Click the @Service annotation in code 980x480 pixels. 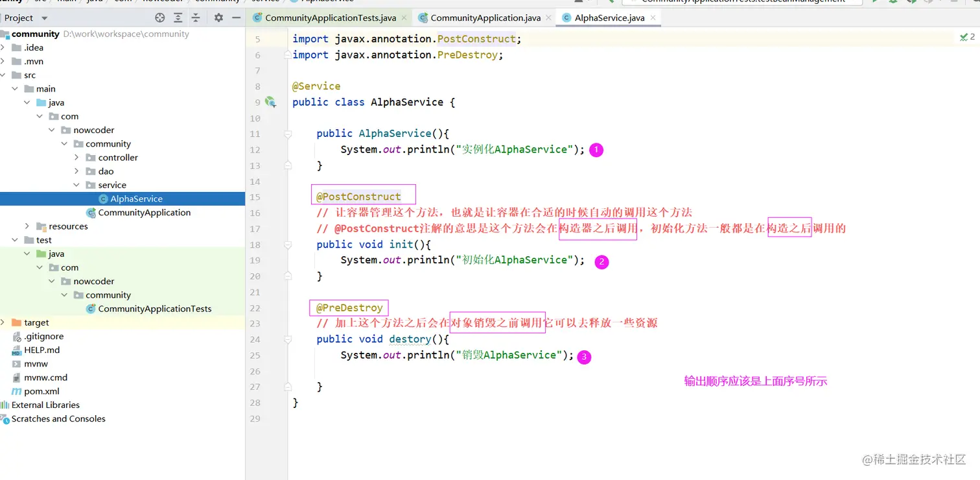pos(316,86)
